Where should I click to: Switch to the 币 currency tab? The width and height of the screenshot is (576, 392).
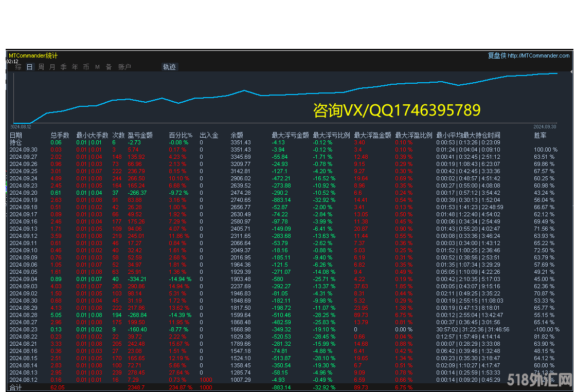pos(86,67)
